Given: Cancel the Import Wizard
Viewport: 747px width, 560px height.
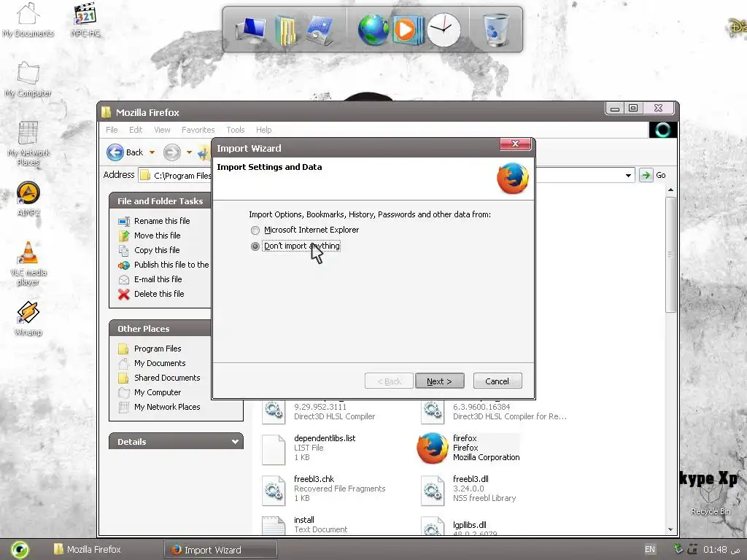Looking at the screenshot, I should [498, 381].
